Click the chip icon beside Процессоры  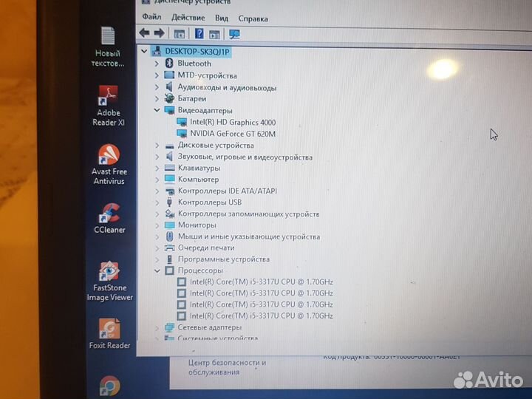click(x=170, y=270)
